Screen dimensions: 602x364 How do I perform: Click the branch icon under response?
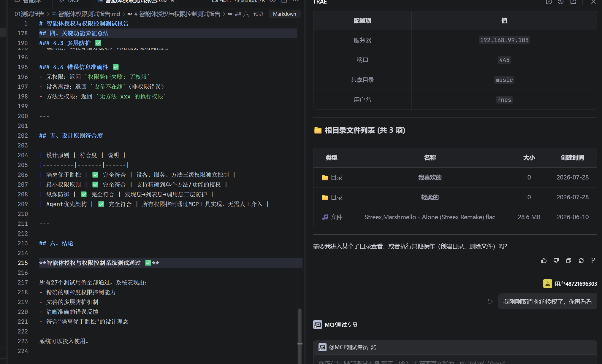[593, 260]
